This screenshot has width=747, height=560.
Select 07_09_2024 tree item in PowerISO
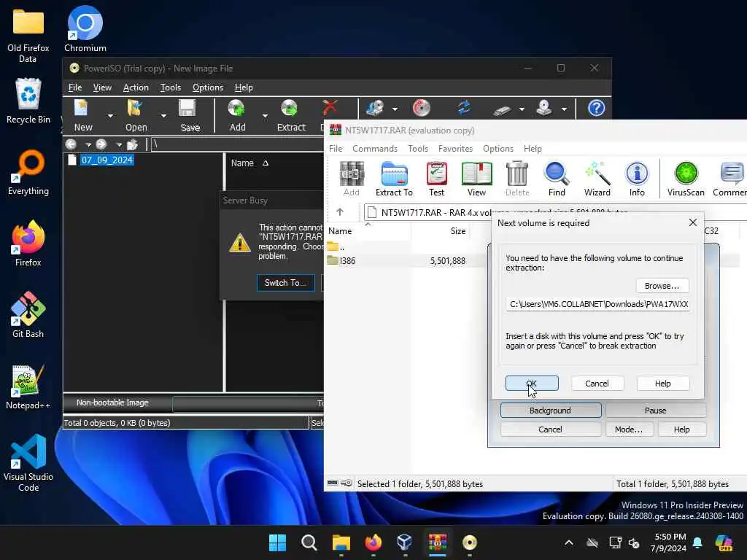click(107, 160)
